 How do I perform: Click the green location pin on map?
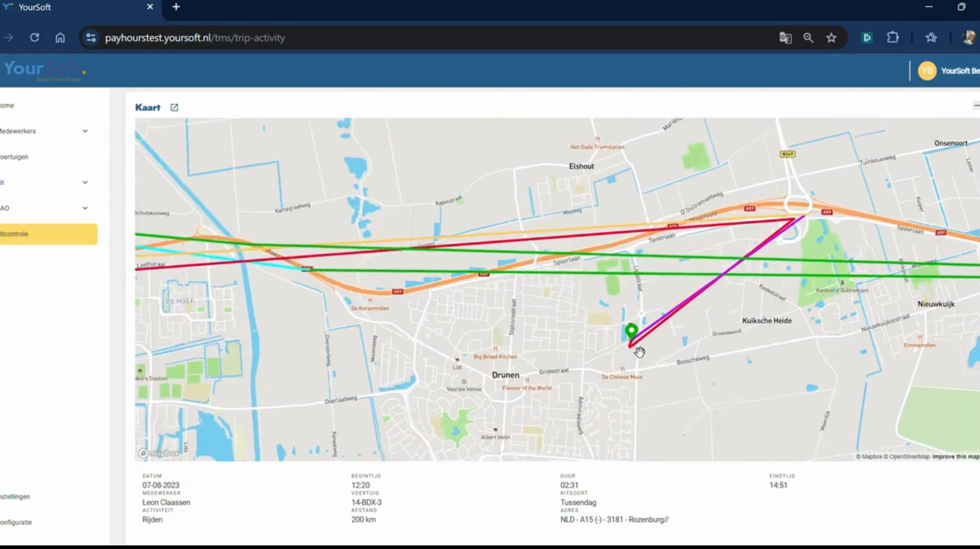click(x=631, y=331)
